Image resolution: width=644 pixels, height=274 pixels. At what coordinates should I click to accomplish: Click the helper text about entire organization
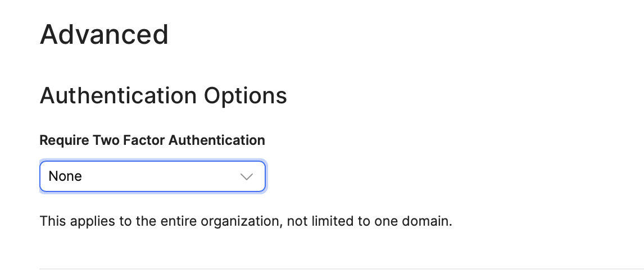(246, 221)
